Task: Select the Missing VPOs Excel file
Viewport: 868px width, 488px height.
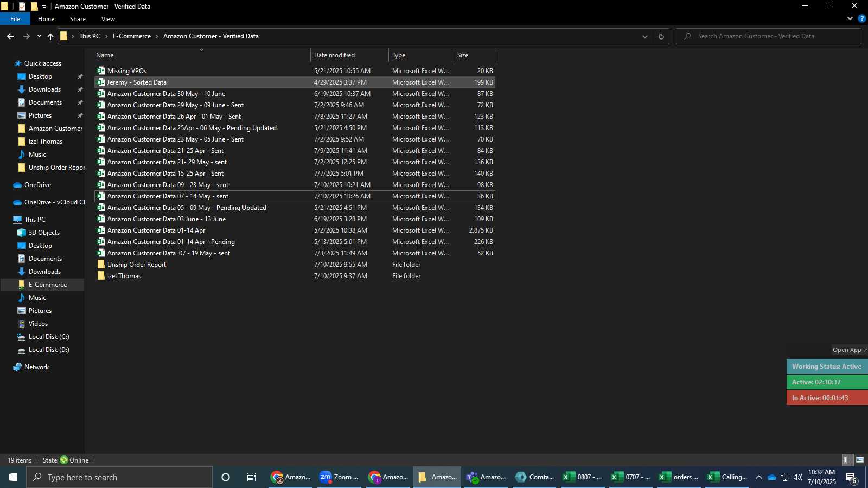Action: point(295,71)
